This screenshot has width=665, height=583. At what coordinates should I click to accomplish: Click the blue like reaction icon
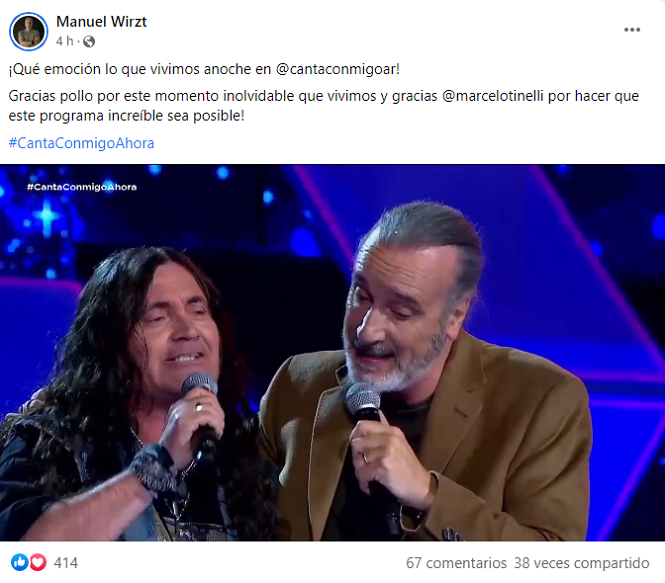(x=20, y=562)
